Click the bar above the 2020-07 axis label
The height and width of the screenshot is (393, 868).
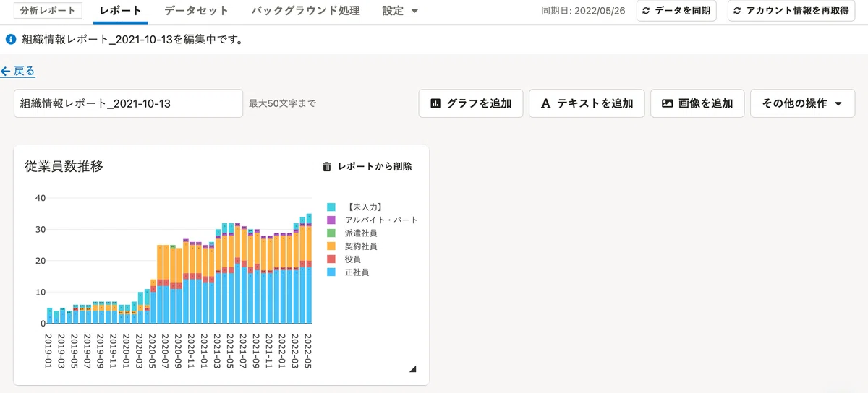click(166, 284)
